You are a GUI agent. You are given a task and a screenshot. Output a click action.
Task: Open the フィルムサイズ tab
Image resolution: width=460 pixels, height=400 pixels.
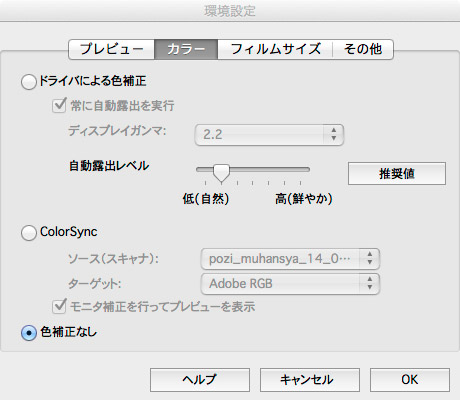[x=275, y=49]
